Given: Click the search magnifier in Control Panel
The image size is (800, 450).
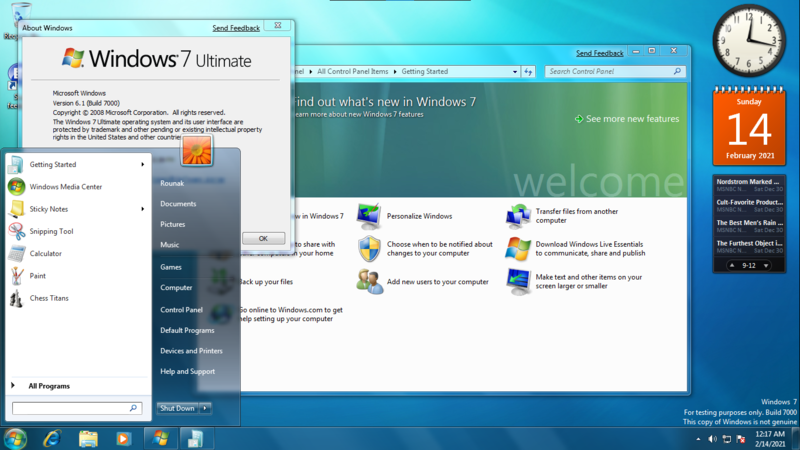Looking at the screenshot, I should point(677,71).
